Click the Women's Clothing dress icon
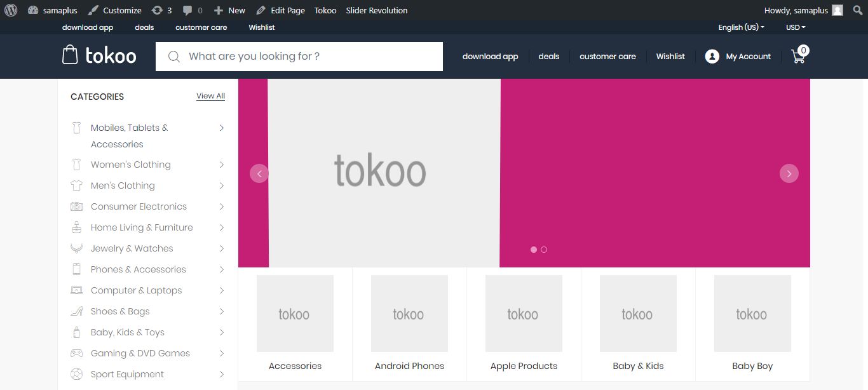868x390 pixels. pyautogui.click(x=77, y=165)
